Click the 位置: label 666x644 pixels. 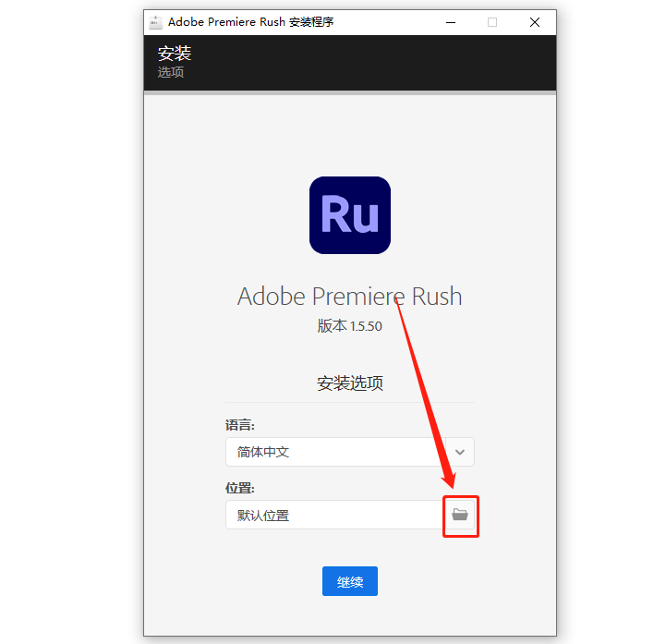tap(240, 488)
